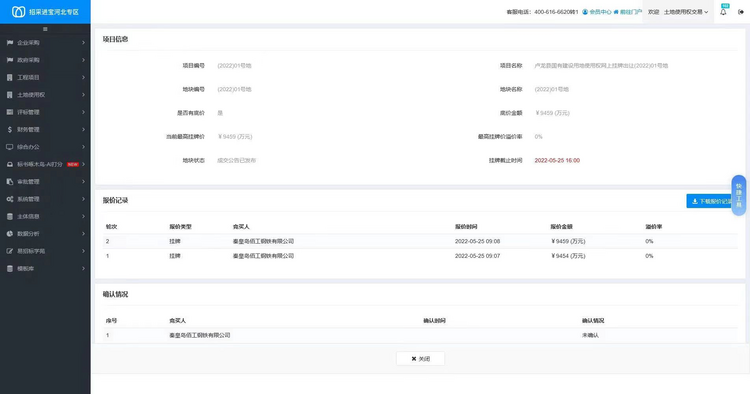The width and height of the screenshot is (750, 394).
Task: Open 政府采购 in the sidebar
Action: [x=45, y=60]
